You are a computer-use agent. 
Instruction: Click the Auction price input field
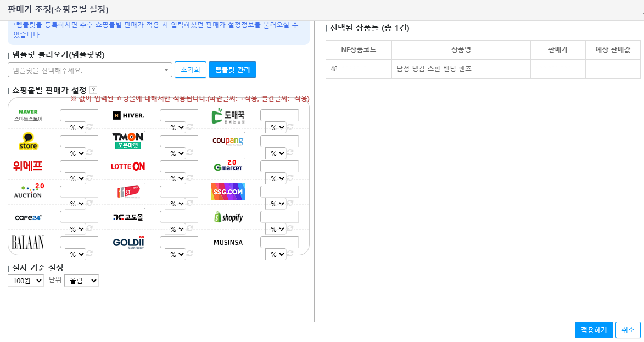(79, 192)
